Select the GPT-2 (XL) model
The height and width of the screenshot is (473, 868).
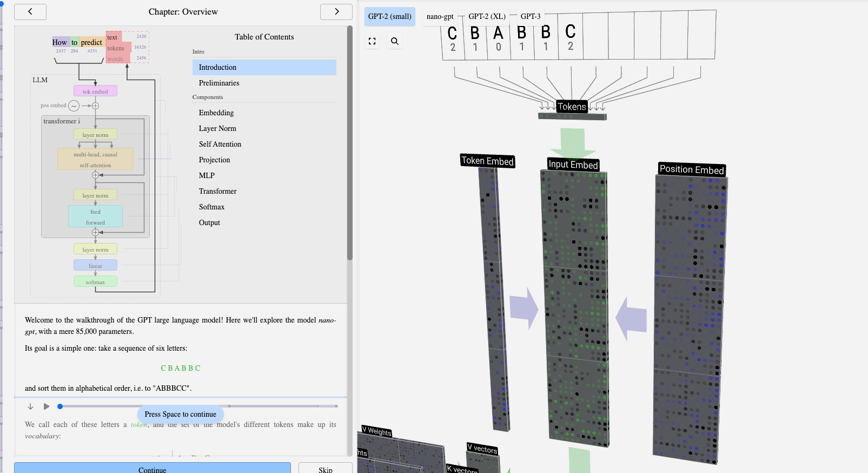(487, 16)
